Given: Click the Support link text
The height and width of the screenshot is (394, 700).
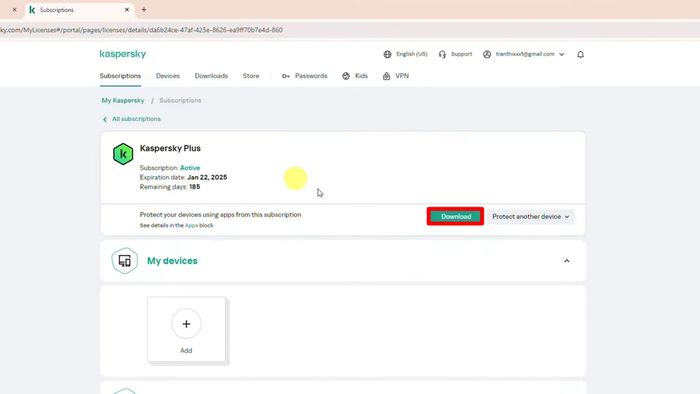Looking at the screenshot, I should click(461, 54).
